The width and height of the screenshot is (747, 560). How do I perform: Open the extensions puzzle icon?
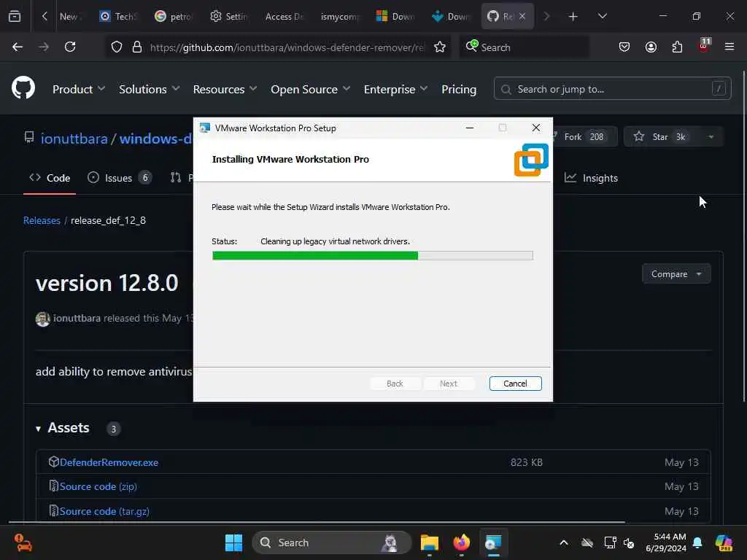click(677, 47)
